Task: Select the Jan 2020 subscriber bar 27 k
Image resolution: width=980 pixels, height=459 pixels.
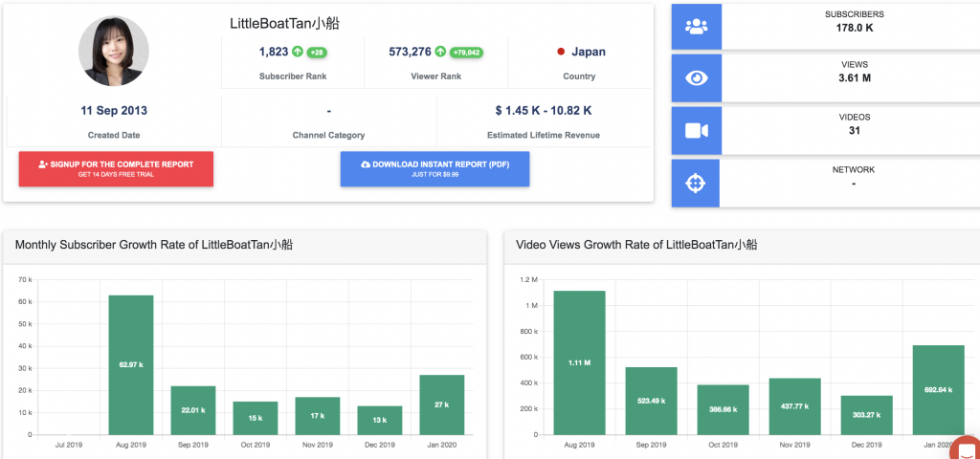Action: coord(441,404)
